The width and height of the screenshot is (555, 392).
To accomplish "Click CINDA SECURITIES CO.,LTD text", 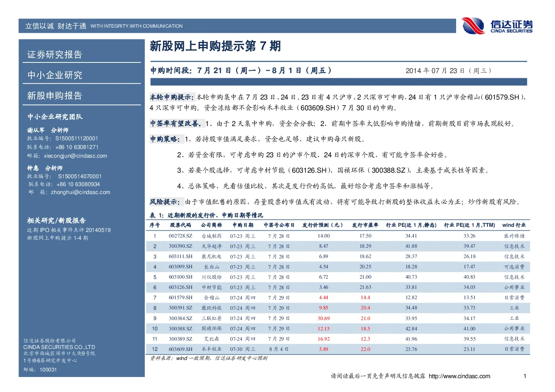I will (59, 347).
